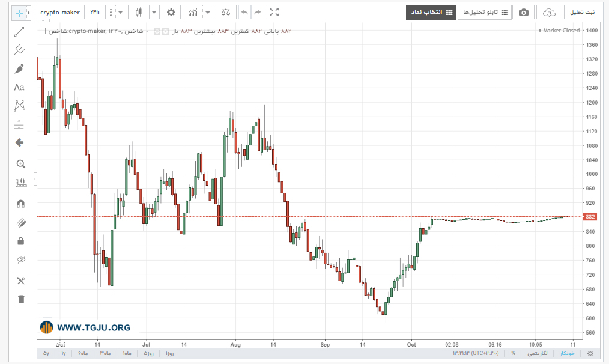Click the ثبت تحلیل button

pyautogui.click(x=582, y=13)
